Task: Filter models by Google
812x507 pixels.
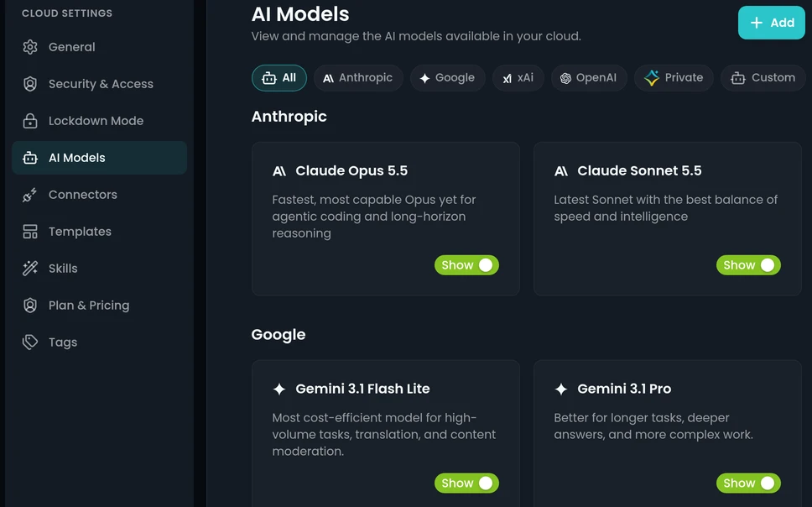Action: (447, 78)
